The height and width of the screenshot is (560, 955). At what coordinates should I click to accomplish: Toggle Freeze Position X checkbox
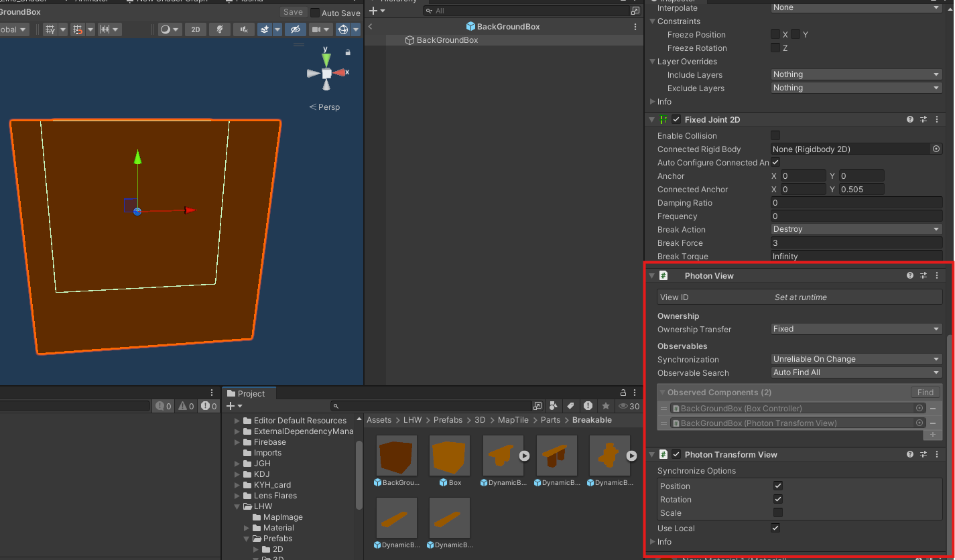[x=775, y=34]
